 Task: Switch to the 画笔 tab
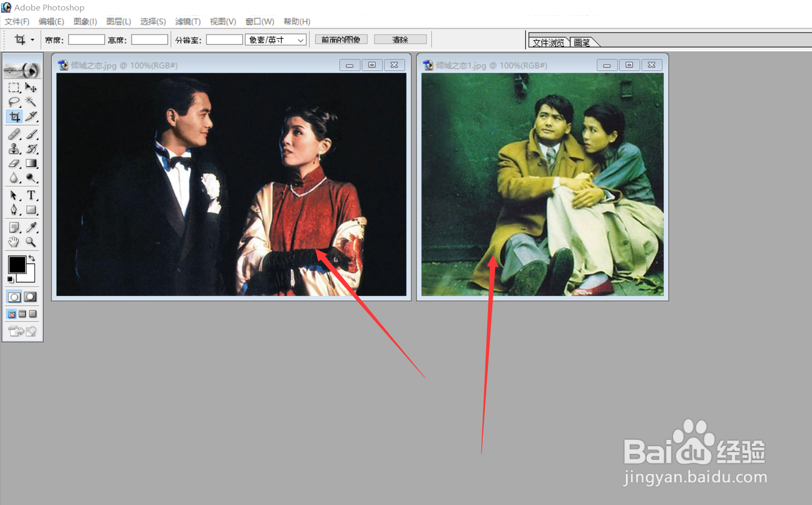pos(582,43)
